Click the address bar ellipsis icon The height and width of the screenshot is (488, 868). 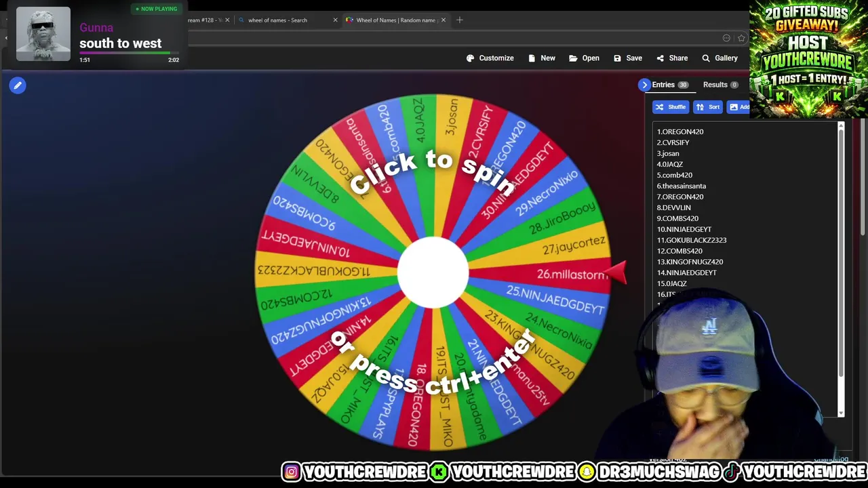[x=726, y=38]
